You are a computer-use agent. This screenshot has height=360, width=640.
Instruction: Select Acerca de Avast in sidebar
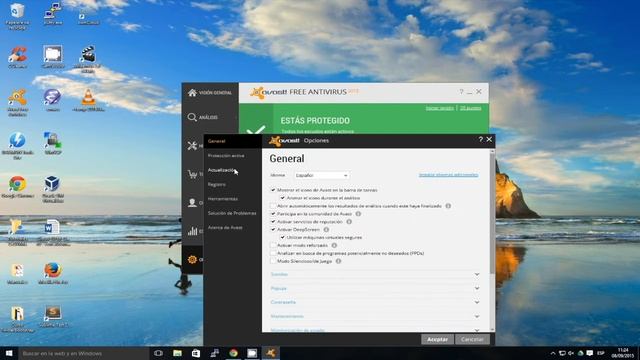point(225,227)
